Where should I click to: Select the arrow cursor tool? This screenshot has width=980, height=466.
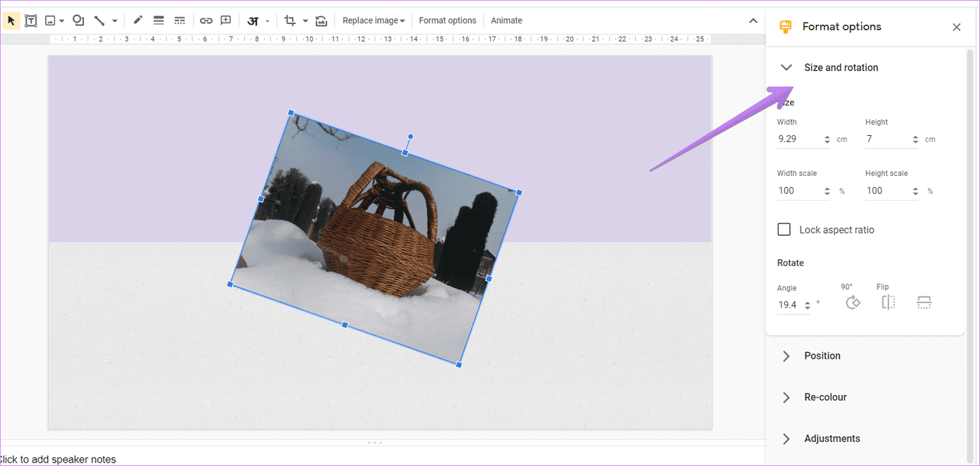pyautogui.click(x=11, y=20)
